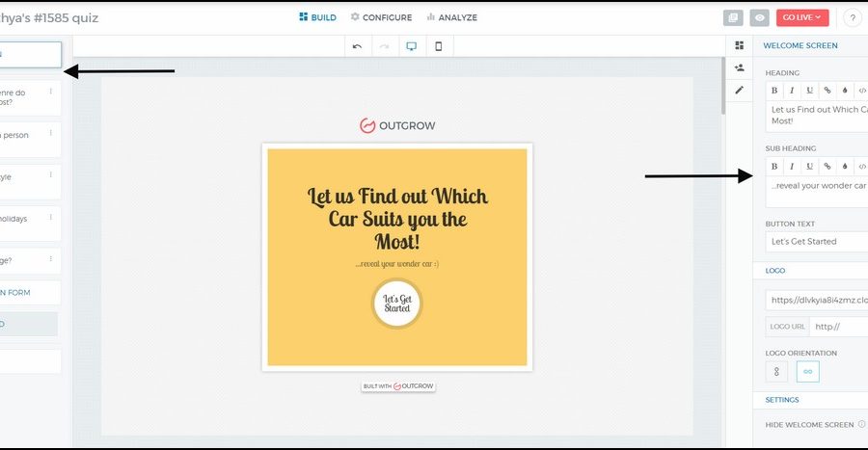The image size is (868, 450).
Task: Select the vertical logo orientation option
Action: coord(777,371)
